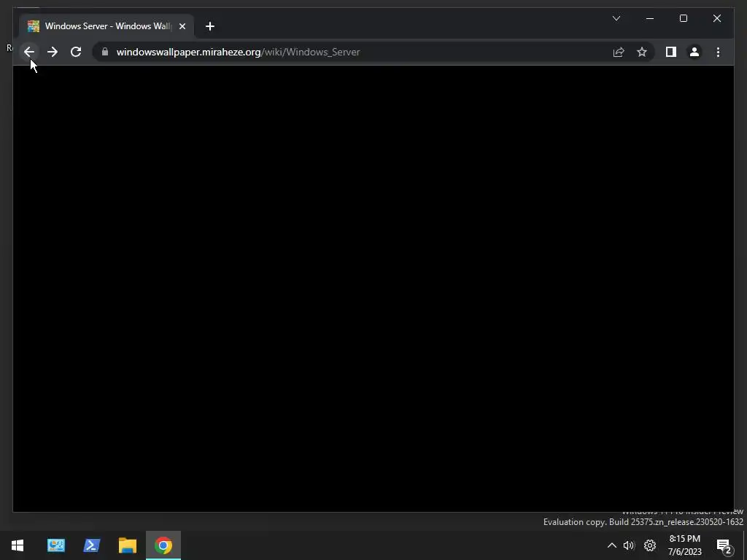Screen dimensions: 747x560
Task: Bookmark this tab with the star icon
Action: 642,52
